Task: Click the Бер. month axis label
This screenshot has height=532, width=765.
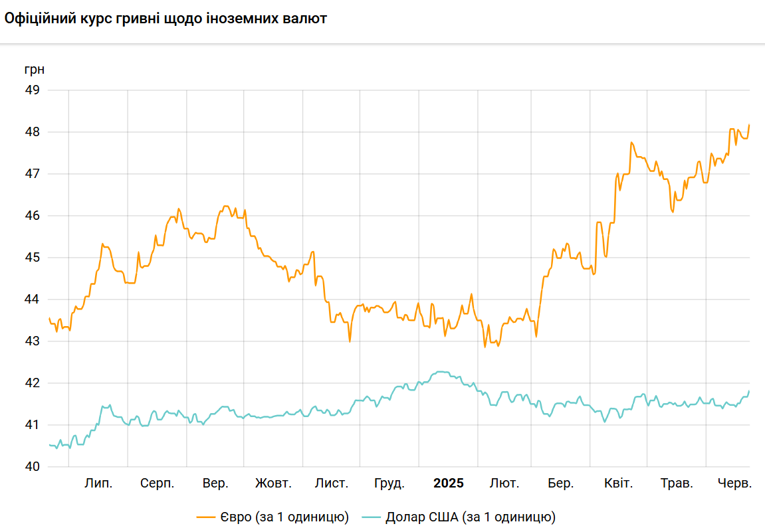Action: (561, 484)
